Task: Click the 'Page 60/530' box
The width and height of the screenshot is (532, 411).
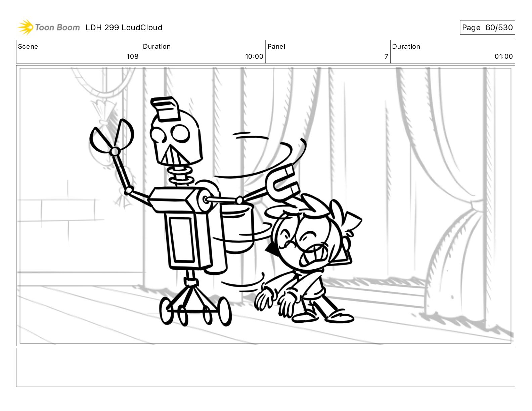Action: point(487,28)
